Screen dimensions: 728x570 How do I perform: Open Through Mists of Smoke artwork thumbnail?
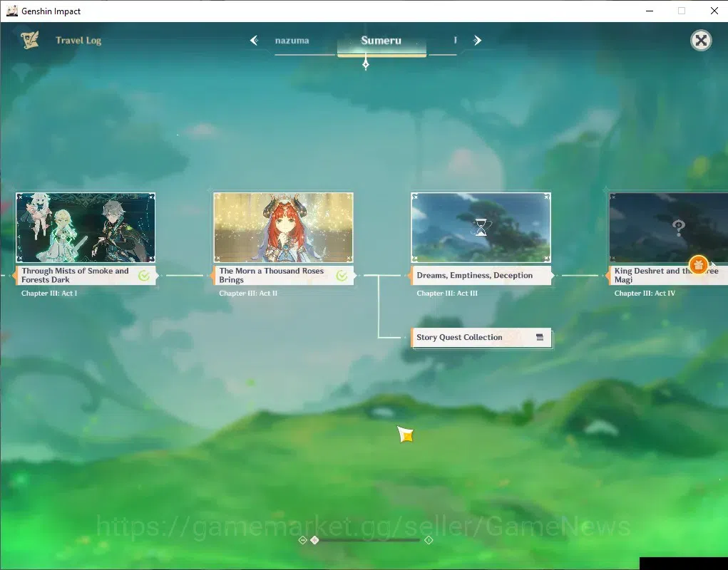(x=86, y=228)
